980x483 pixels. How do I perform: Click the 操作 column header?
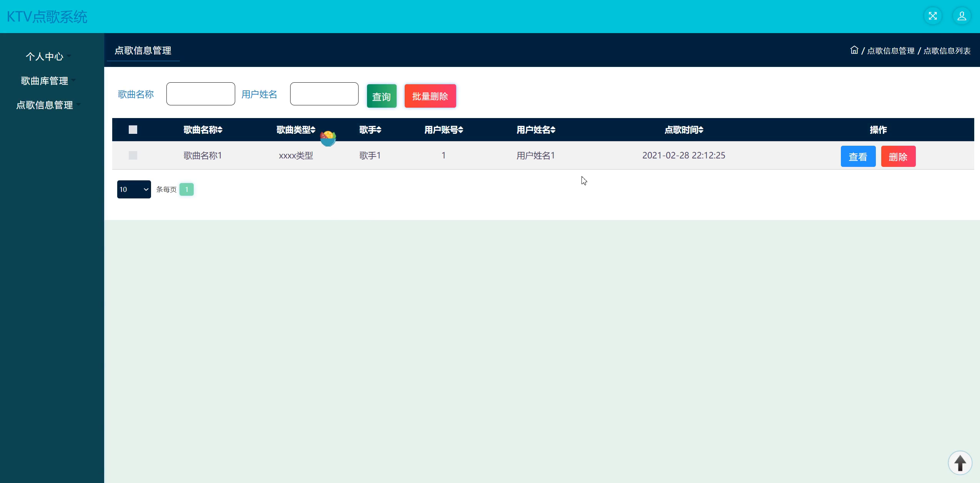[x=878, y=130]
